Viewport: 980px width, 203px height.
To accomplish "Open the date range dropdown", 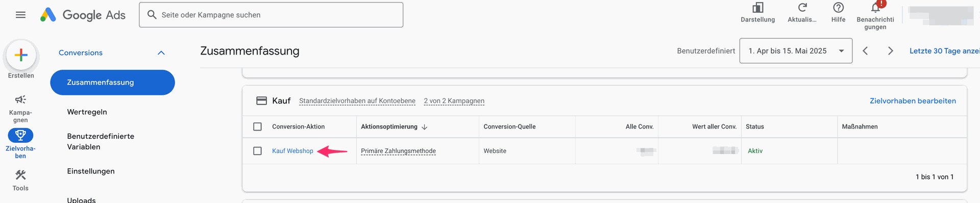I will [x=796, y=51].
